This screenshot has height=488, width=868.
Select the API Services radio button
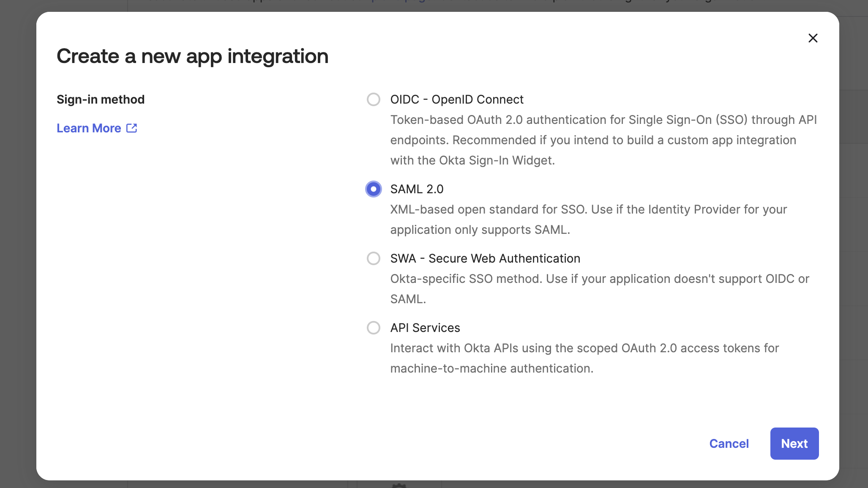[374, 328]
